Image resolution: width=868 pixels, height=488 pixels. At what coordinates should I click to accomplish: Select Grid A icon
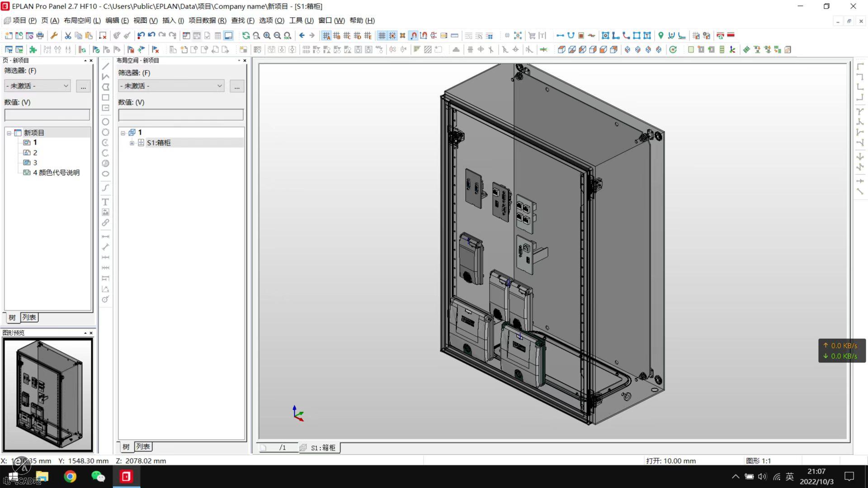[x=326, y=35]
